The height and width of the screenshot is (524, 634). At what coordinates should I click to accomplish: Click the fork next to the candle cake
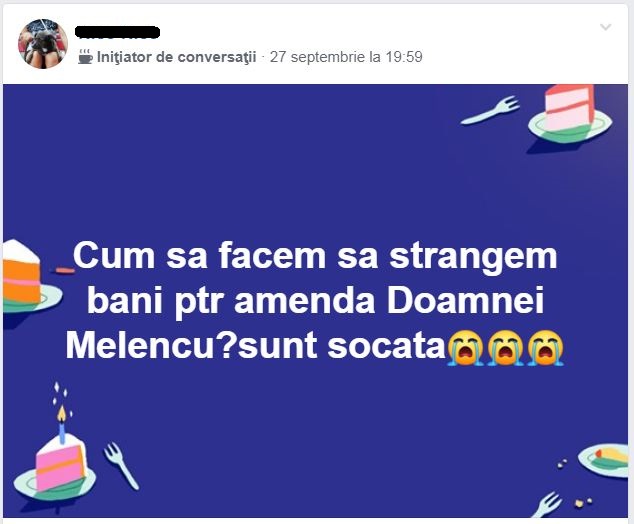[121, 465]
